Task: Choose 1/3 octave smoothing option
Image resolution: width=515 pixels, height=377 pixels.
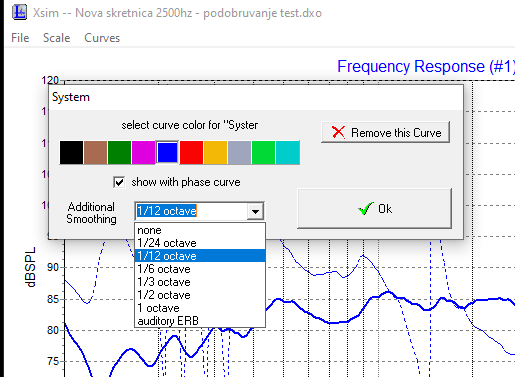Action: click(200, 282)
